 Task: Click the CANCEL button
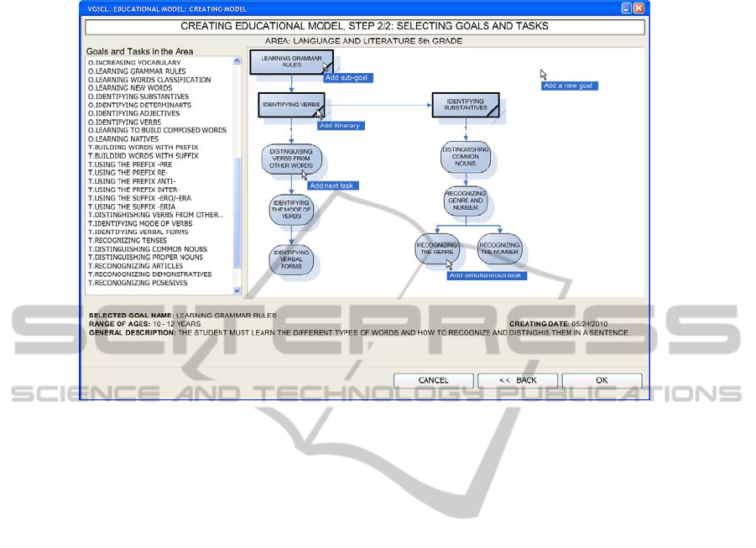[433, 380]
